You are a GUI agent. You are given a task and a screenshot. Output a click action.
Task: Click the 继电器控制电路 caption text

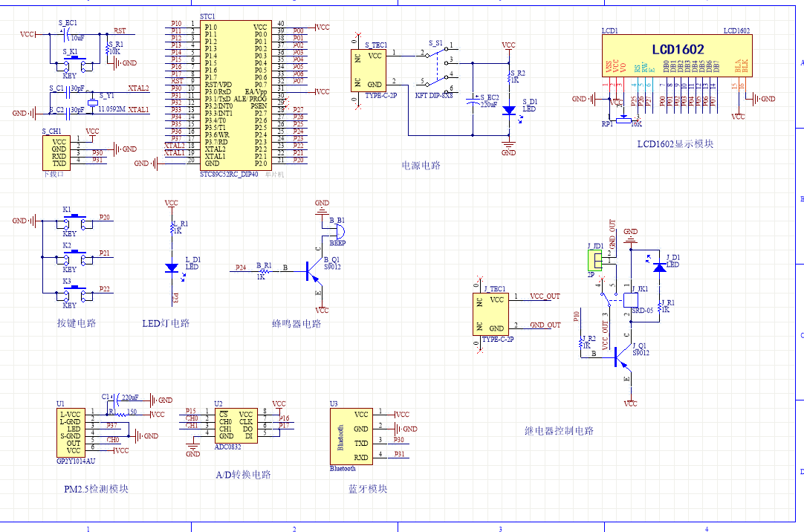pyautogui.click(x=560, y=431)
